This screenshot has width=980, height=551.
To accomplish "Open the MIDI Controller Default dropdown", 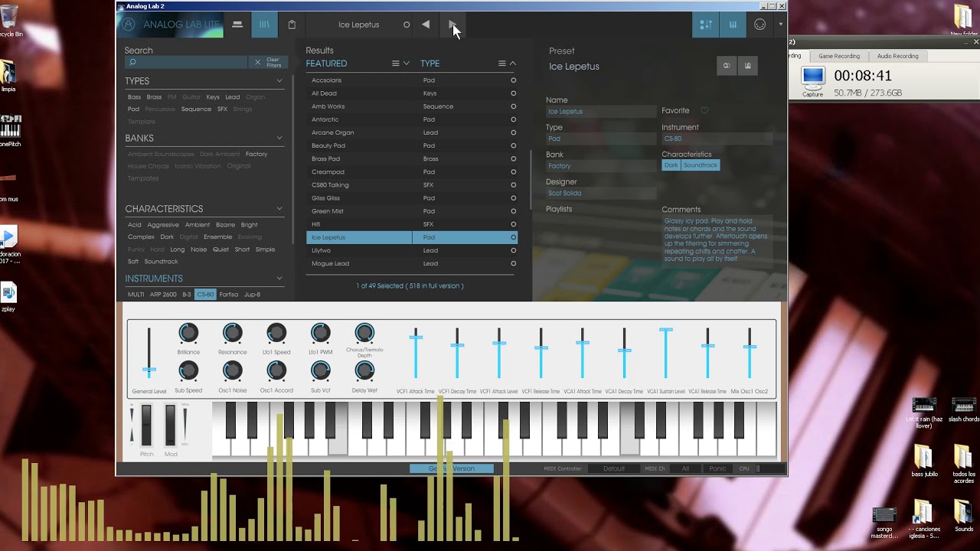I will tap(614, 469).
